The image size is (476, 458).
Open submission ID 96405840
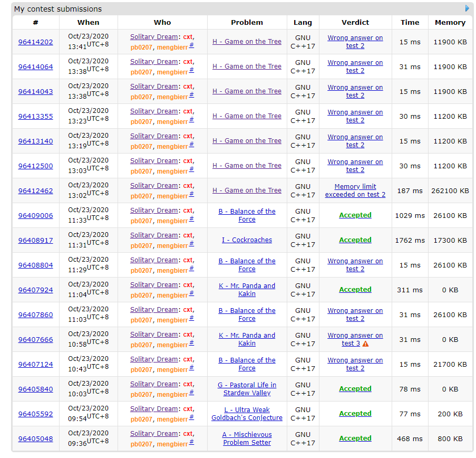[35, 389]
